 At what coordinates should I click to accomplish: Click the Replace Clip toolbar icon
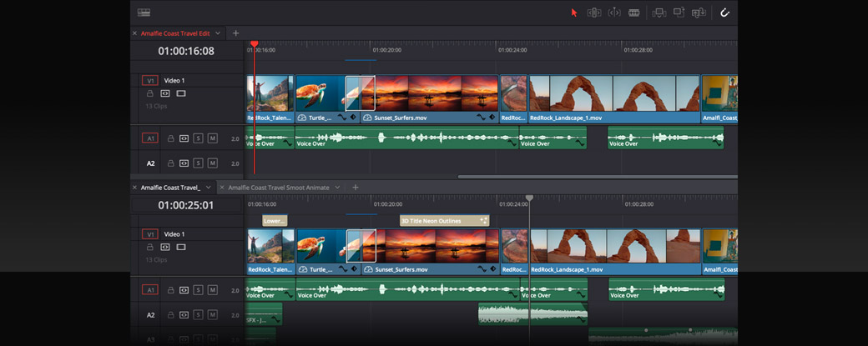click(x=699, y=13)
